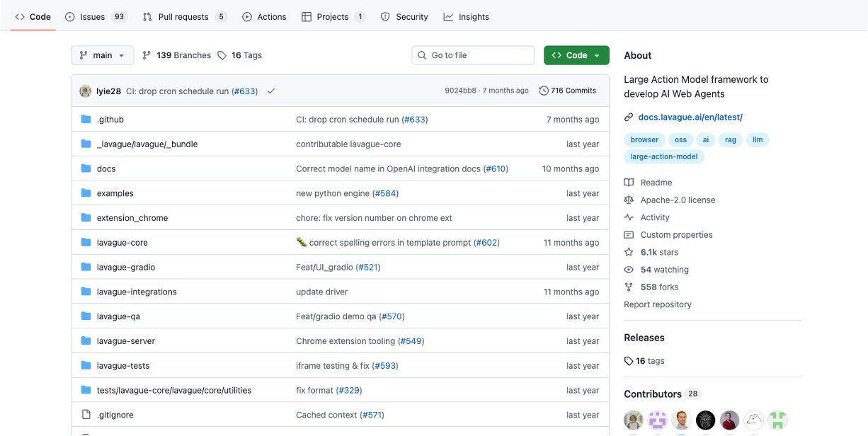This screenshot has height=436, width=868.
Task: Click the Apache-2.0 license scale icon
Action: 629,200
